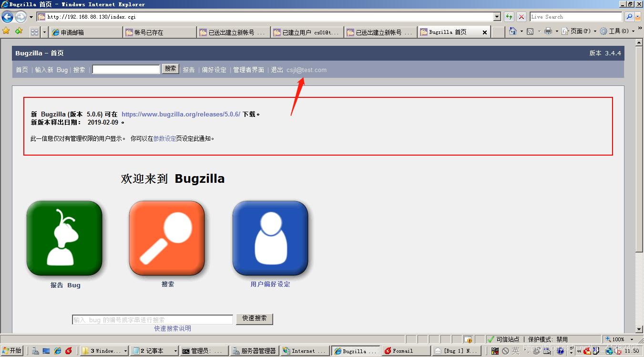
Task: Open the tab list dropdown arrow
Action: tap(45, 32)
